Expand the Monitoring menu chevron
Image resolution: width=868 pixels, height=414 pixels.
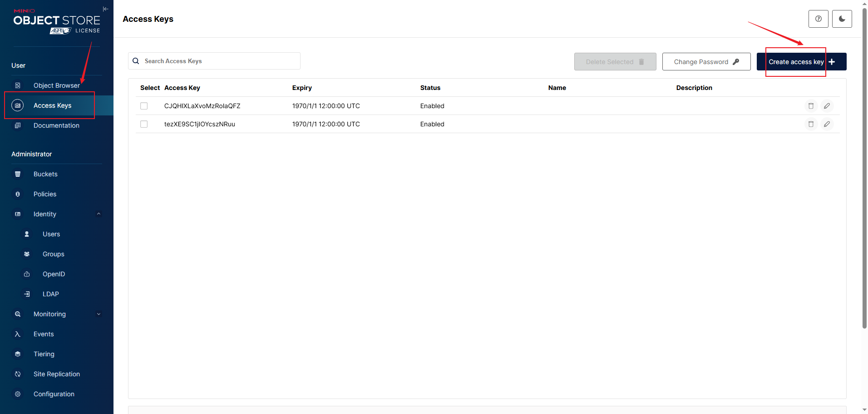[99, 314]
